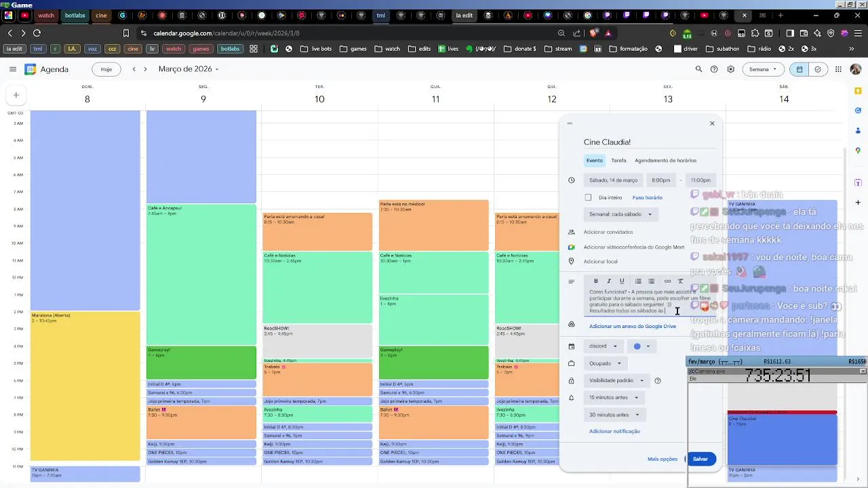Open Google Keep side panel icon
The height and width of the screenshot is (488, 868).
coord(858,91)
